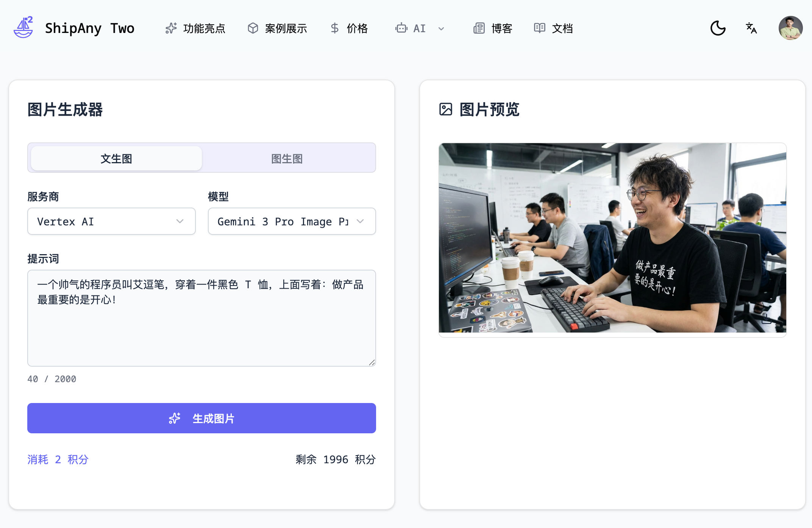Switch to the 文生图 tab
Viewport: 812px width, 528px height.
click(x=116, y=158)
